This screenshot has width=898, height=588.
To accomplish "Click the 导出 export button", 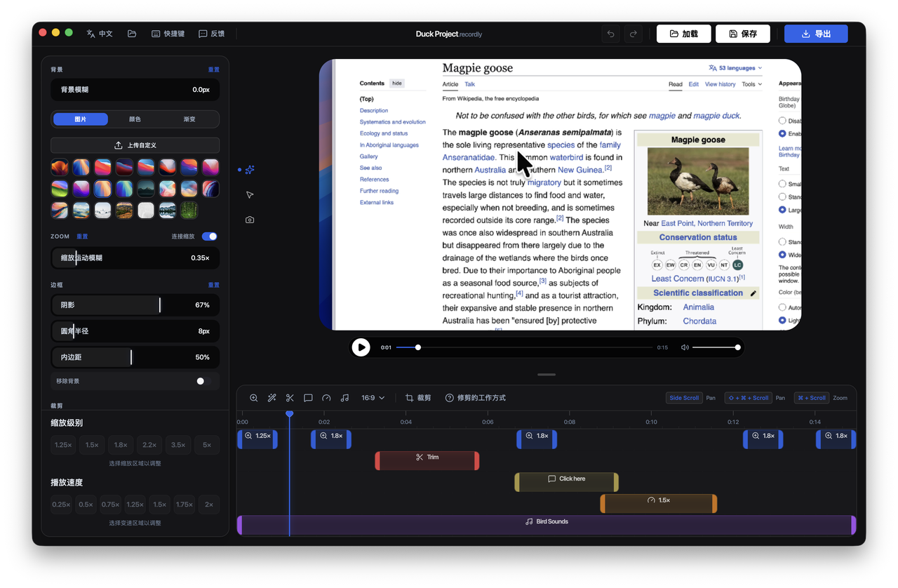I will pos(815,33).
